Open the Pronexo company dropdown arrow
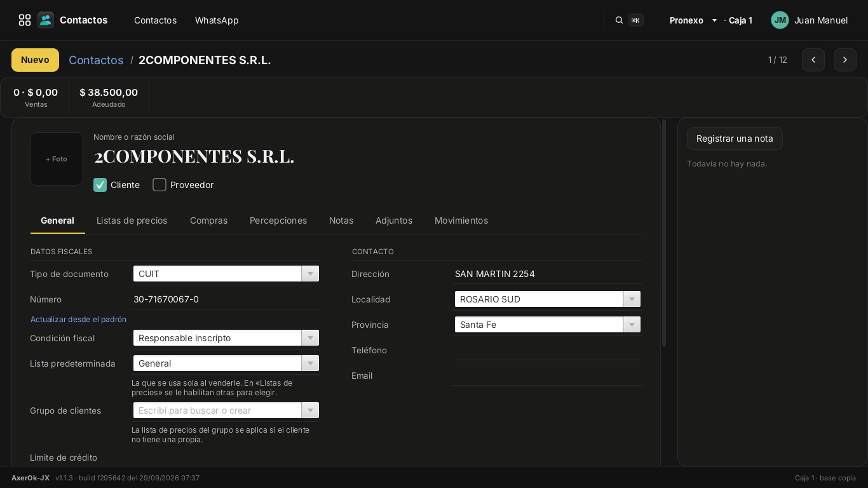 714,20
